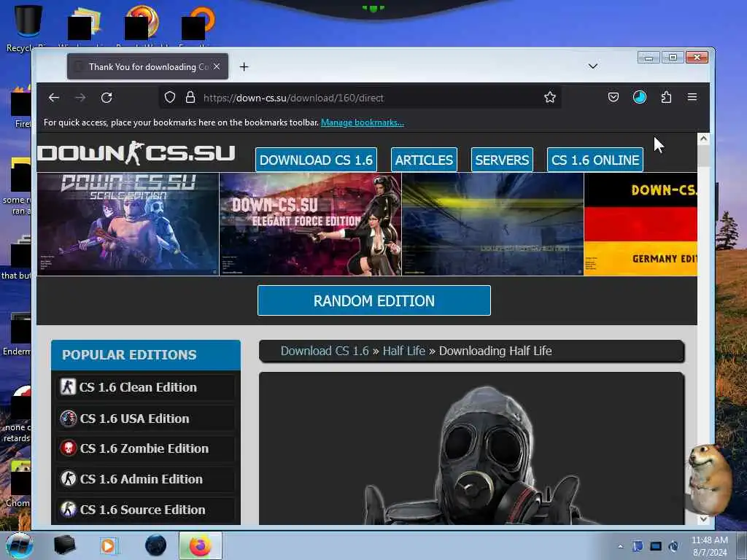
Task: Click the Source Edition icon
Action: (68, 509)
